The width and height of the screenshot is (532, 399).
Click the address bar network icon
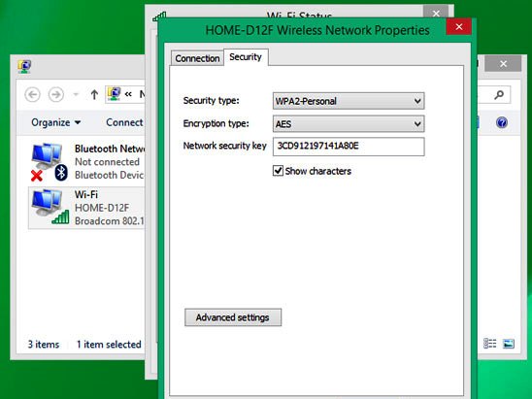click(x=114, y=94)
